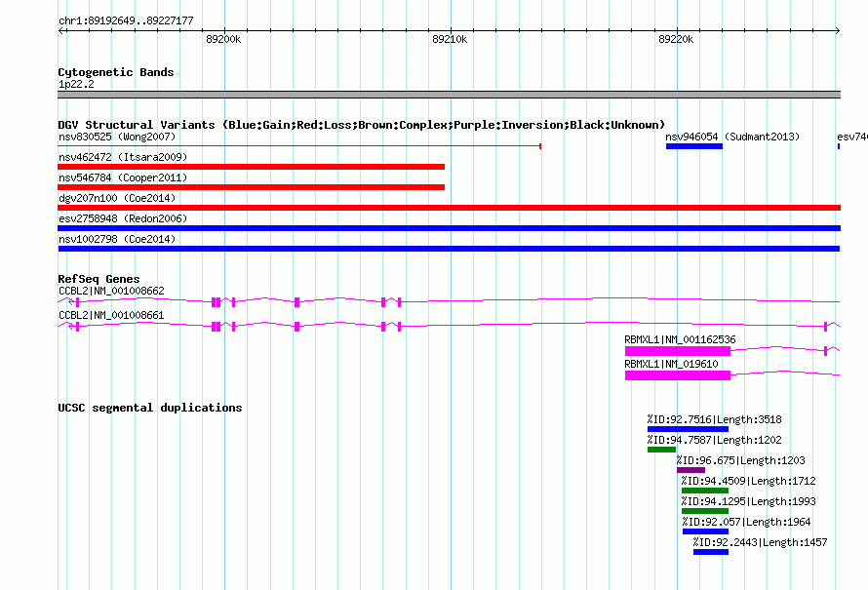Click the Cytogenetic Bands track title
The height and width of the screenshot is (590, 868).
point(116,72)
